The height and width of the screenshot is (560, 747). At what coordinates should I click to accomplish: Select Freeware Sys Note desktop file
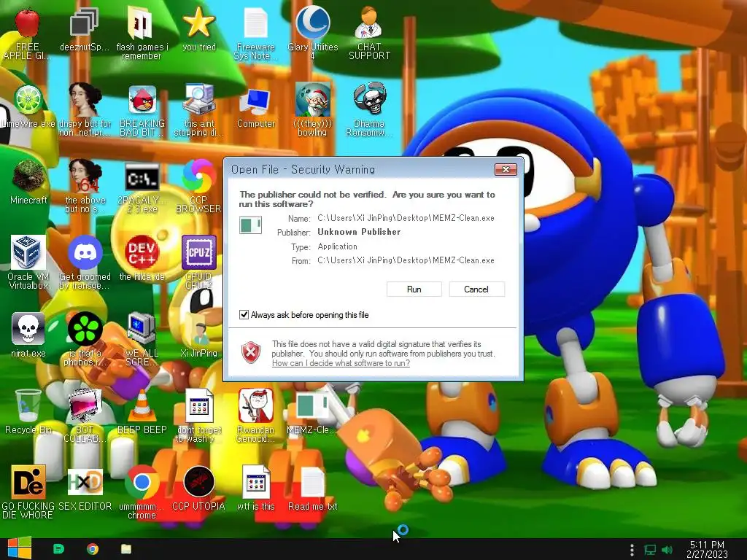coord(256,34)
